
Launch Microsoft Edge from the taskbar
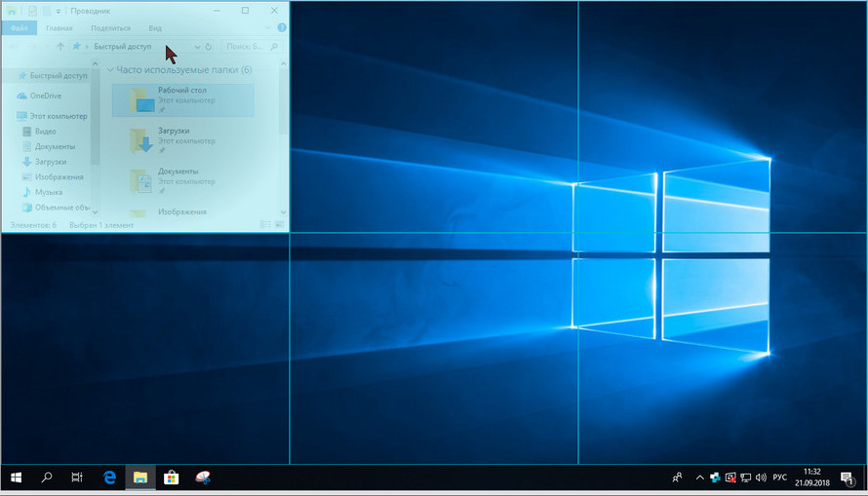click(110, 477)
